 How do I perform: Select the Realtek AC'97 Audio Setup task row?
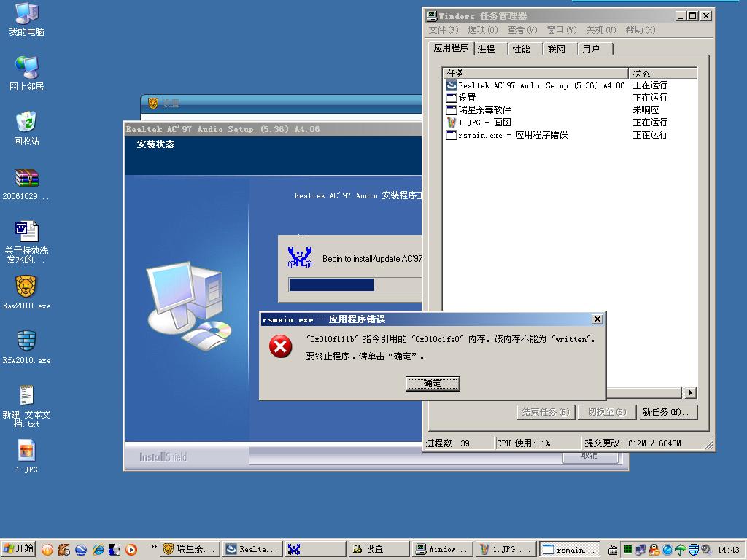point(570,85)
